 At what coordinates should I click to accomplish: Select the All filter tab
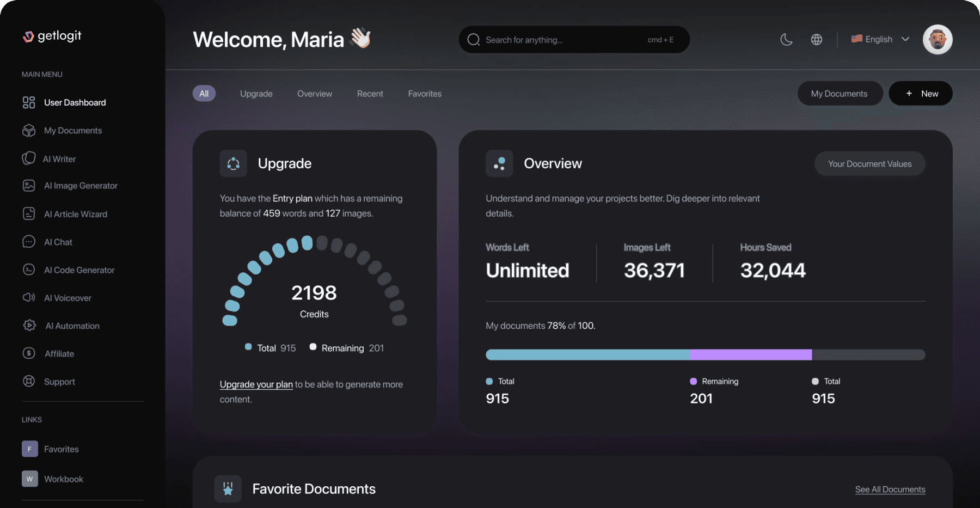pos(204,94)
